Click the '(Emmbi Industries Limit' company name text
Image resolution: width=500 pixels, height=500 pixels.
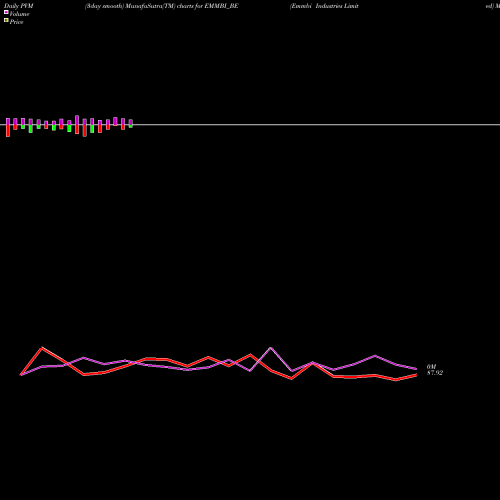click(324, 6)
